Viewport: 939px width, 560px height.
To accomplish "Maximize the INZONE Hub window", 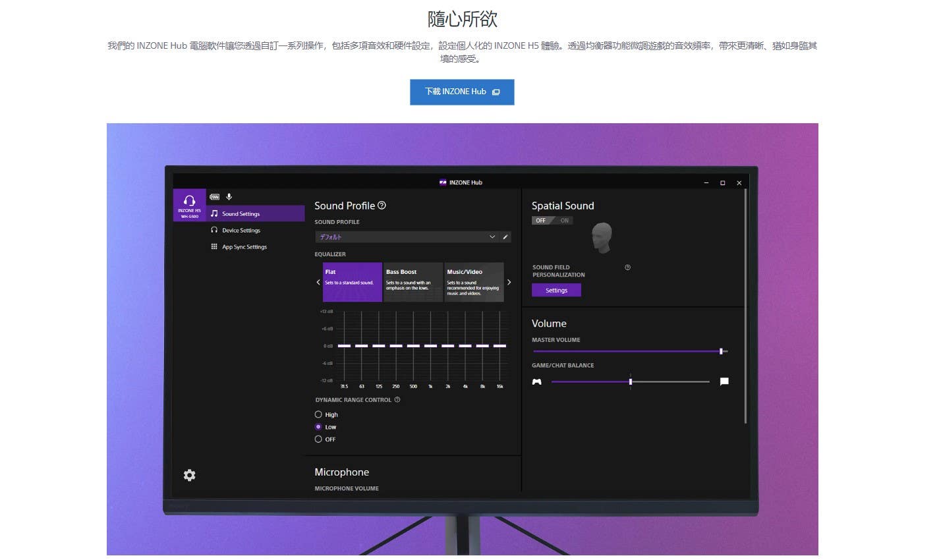I will [x=722, y=183].
